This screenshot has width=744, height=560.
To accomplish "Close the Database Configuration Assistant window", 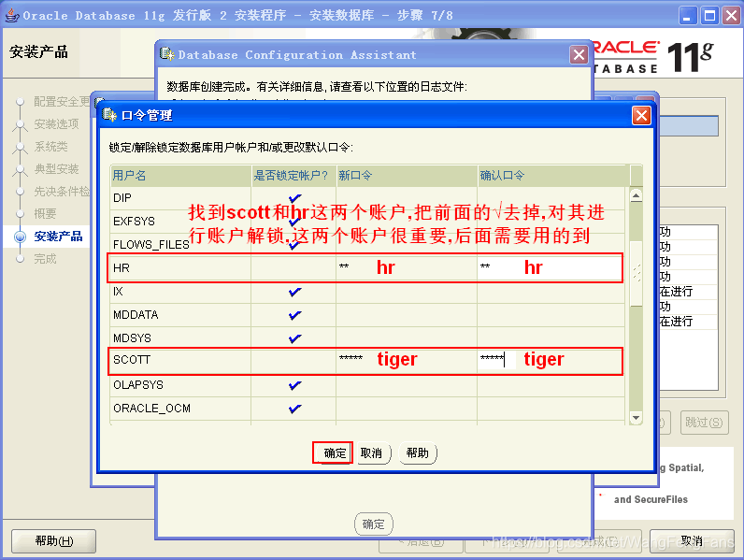I will pos(579,55).
